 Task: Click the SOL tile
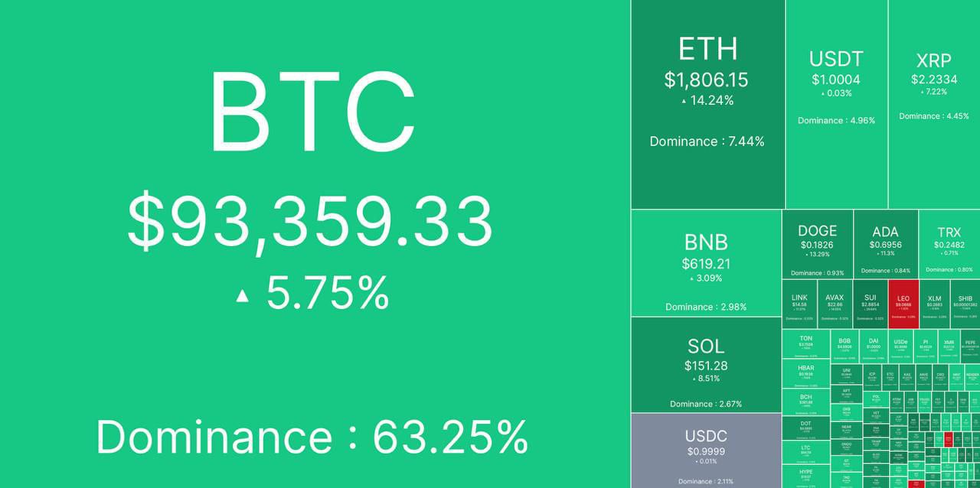[x=706, y=365]
